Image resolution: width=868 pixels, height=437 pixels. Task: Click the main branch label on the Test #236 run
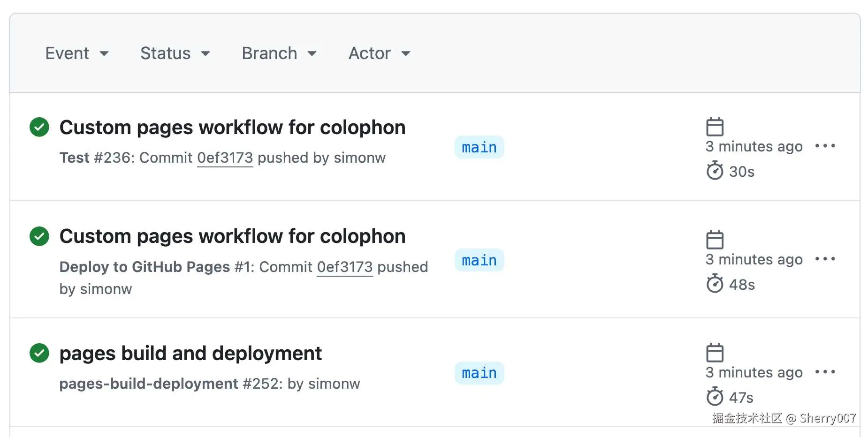pyautogui.click(x=479, y=147)
